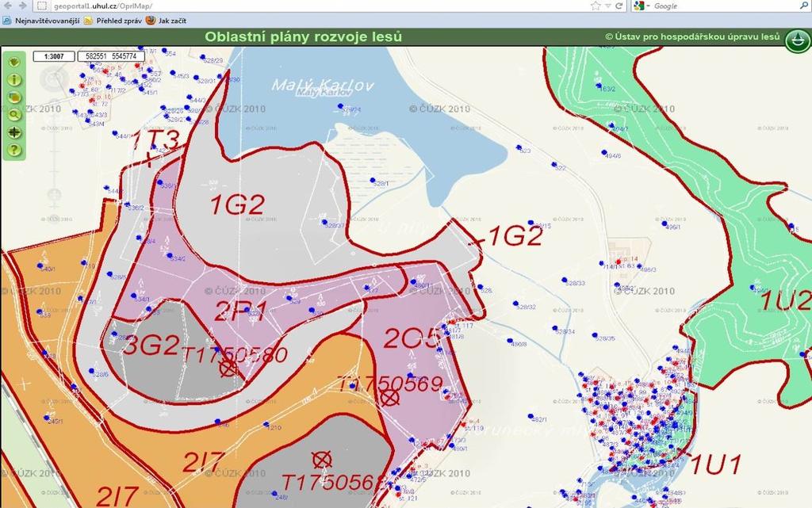Viewport: 812px width, 508px height.
Task: Open the address bar history dropdown arrow
Action: pos(608,6)
